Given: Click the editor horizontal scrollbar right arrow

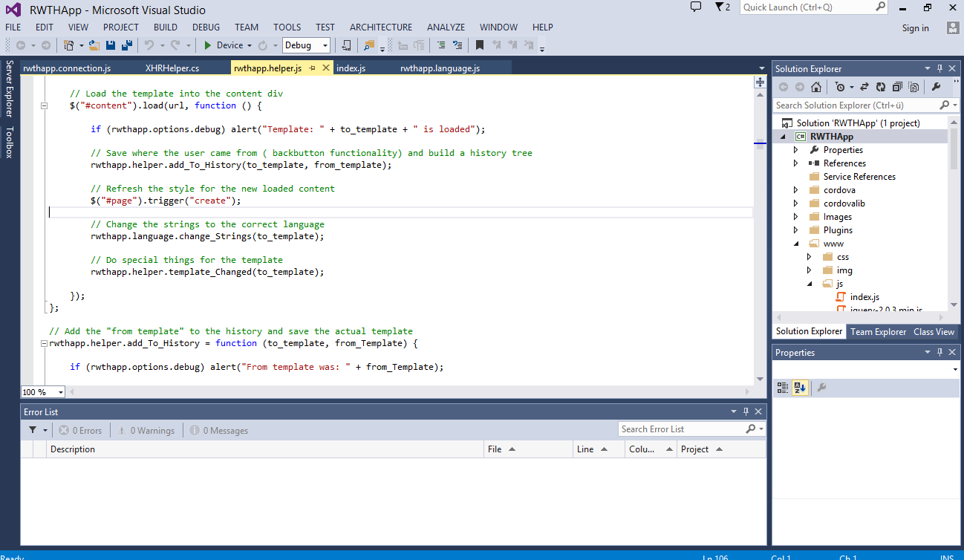Looking at the screenshot, I should tap(748, 392).
